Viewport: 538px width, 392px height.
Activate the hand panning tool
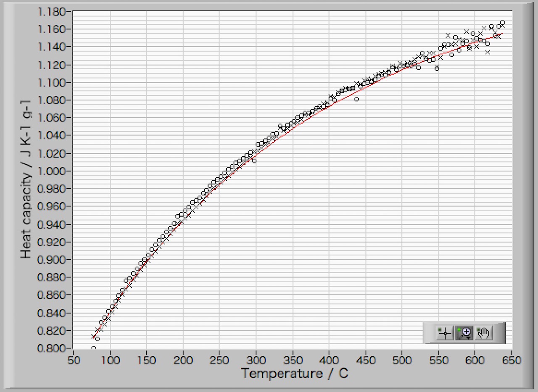click(484, 334)
